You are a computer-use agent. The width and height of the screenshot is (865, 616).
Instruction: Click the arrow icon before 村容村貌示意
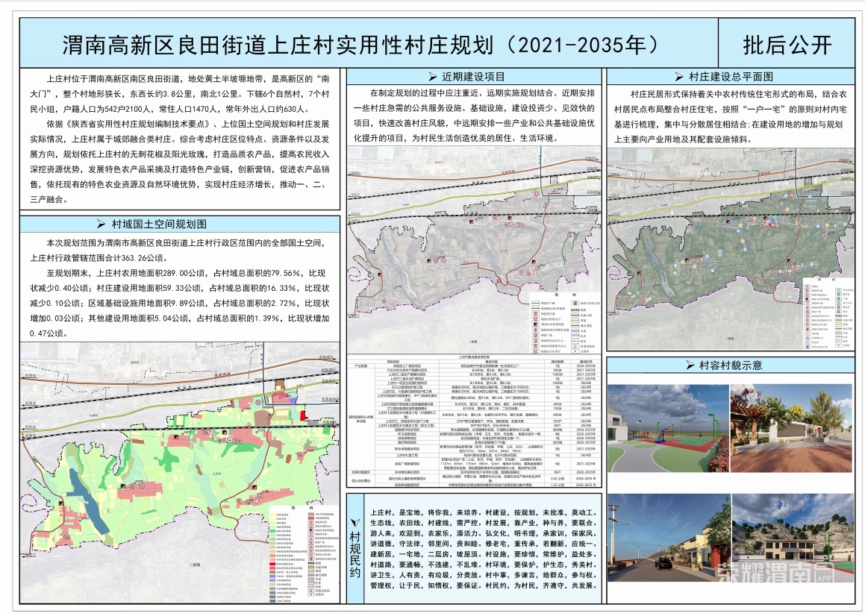tap(690, 365)
